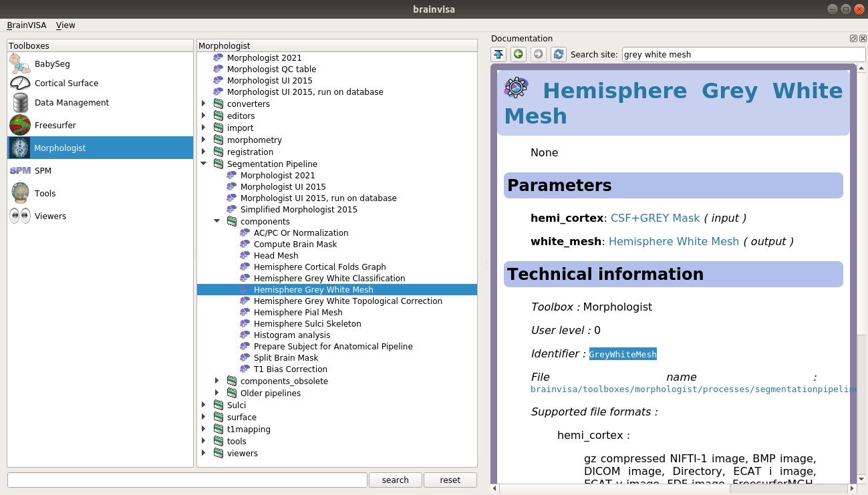Click the documentation back arrow icon

click(519, 55)
